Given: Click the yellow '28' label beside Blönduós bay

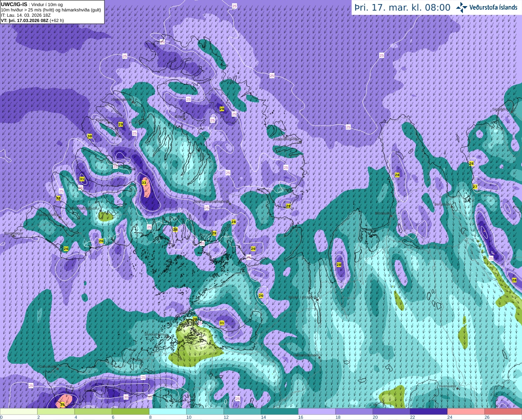Looking at the screenshot, I should 397,175.
